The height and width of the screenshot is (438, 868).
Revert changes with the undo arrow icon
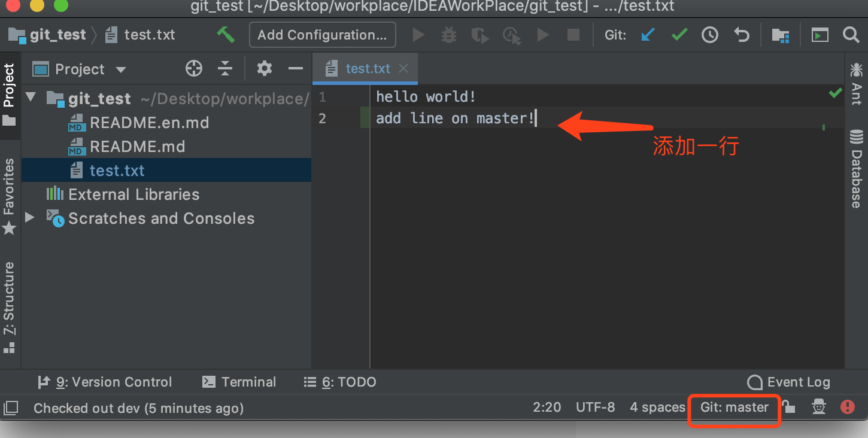tap(742, 35)
